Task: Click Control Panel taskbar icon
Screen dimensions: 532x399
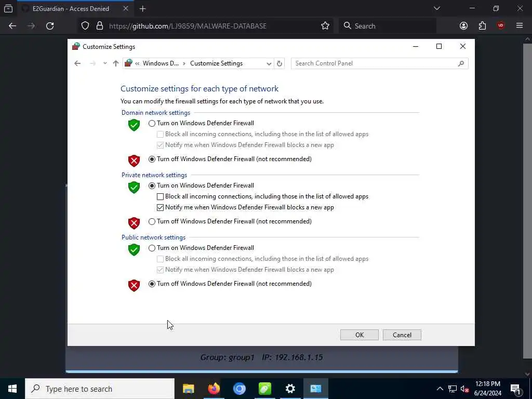Action: 315,389
